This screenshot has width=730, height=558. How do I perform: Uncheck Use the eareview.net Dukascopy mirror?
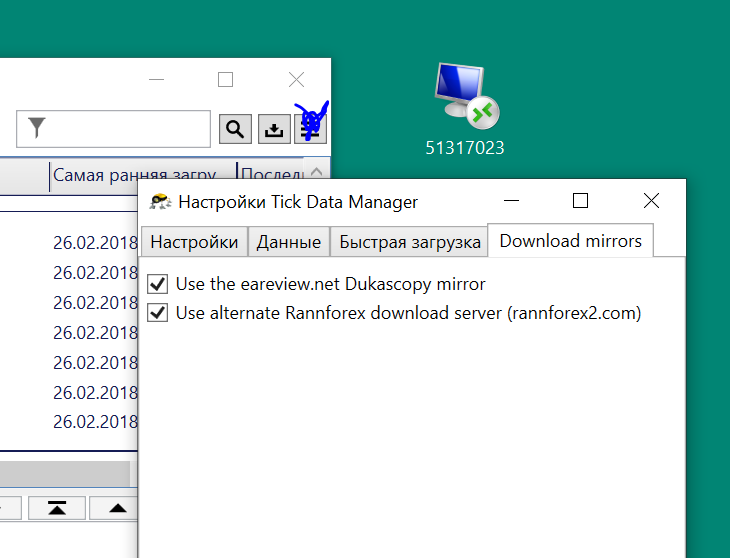click(157, 284)
